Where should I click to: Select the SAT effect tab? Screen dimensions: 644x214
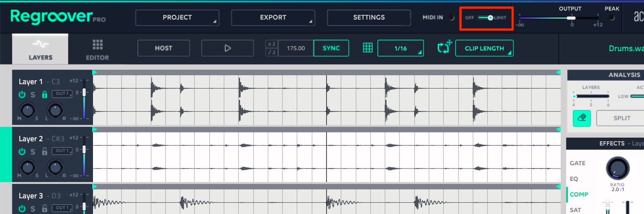[x=575, y=210]
